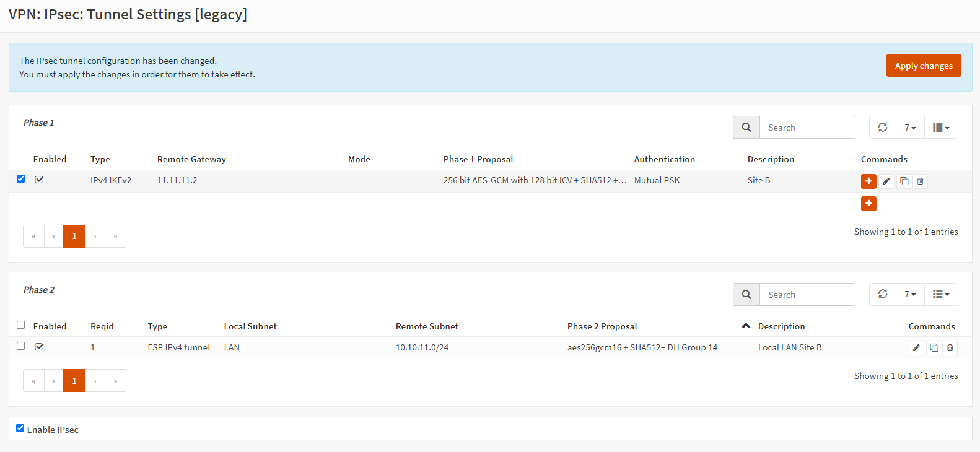Clone the Site B Phase 1 entry

904,181
